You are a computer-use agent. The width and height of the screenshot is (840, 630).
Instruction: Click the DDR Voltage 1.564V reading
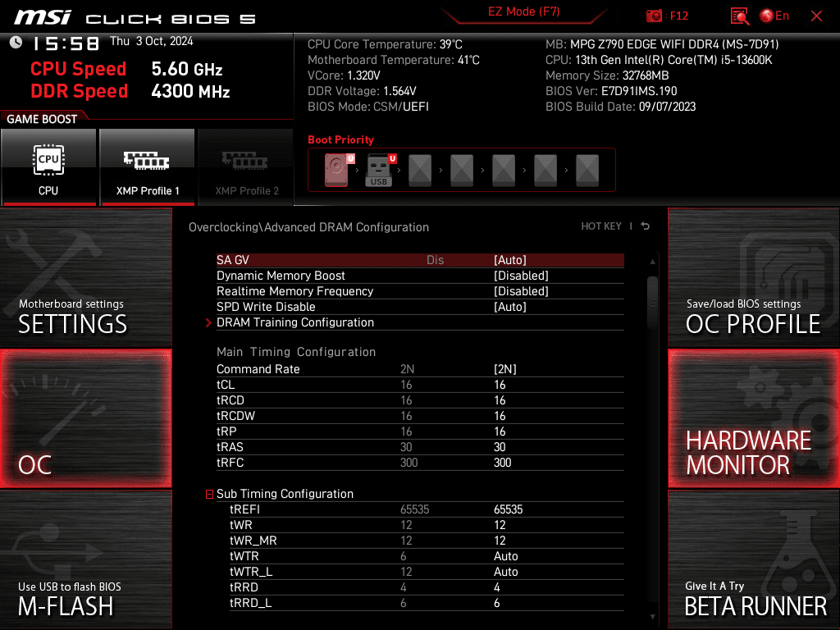click(362, 91)
